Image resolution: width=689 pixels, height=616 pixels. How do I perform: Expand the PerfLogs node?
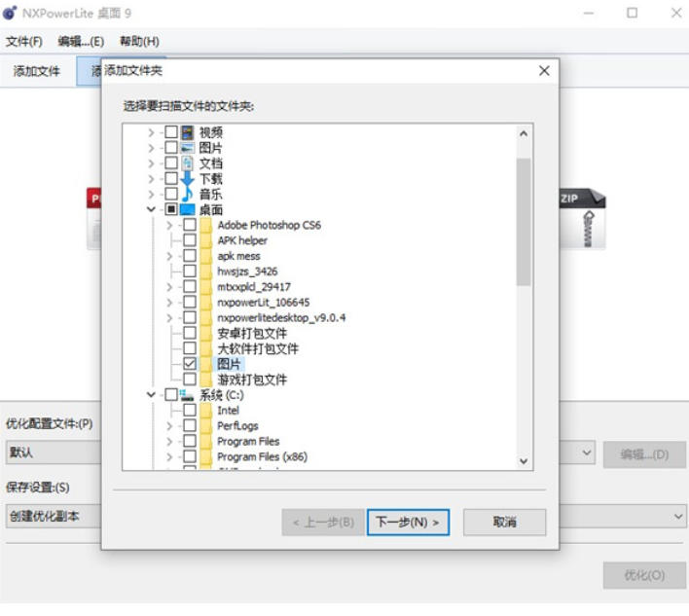169,425
